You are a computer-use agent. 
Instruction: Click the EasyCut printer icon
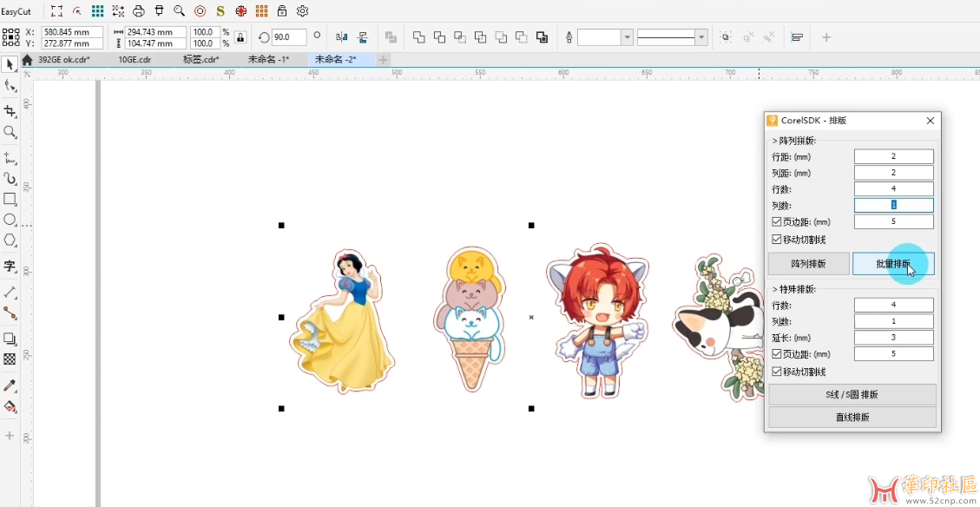139,10
